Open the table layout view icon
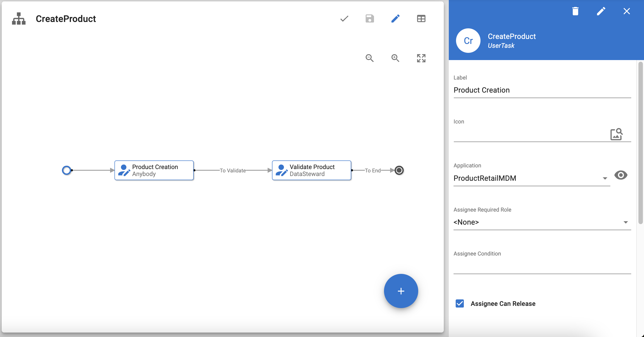 (x=421, y=19)
